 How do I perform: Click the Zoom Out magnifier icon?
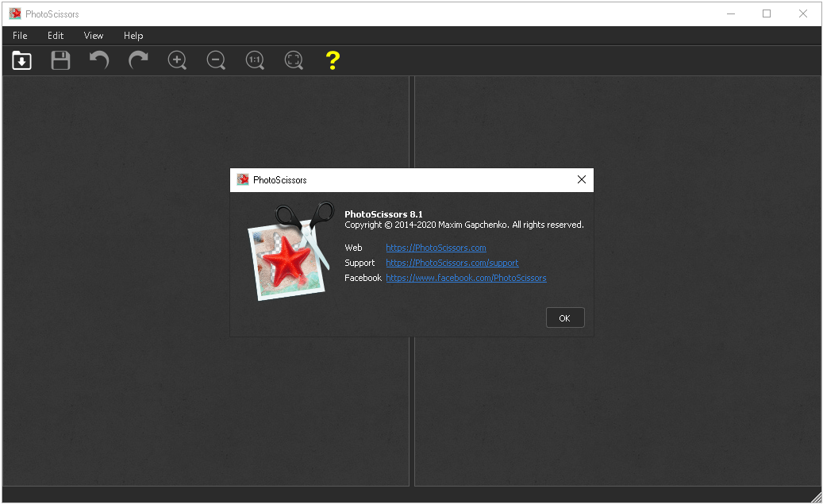click(x=216, y=60)
